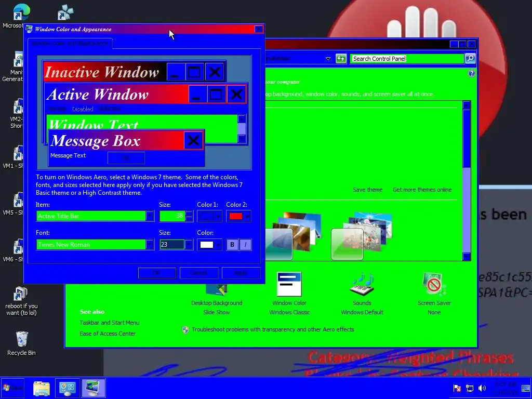Screen dimensions: 532x399
Task: Click the search magnifier icon in Control Panel
Action: [470, 58]
